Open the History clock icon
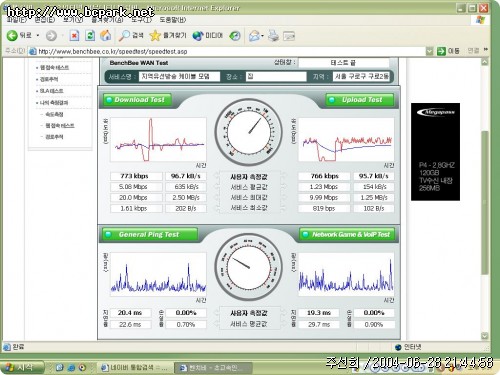The width and height of the screenshot is (500, 375). point(235,36)
